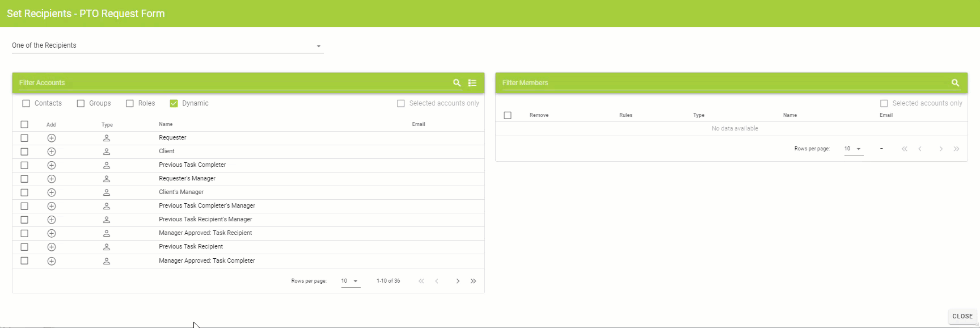Sort accounts by Name column header
This screenshot has width=980, height=328.
[x=166, y=124]
